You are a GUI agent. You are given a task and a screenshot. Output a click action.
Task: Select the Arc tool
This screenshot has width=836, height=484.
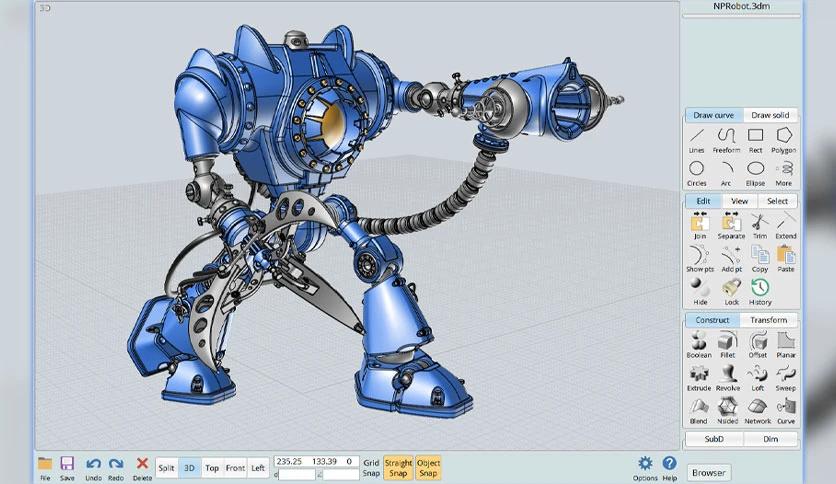[726, 174]
